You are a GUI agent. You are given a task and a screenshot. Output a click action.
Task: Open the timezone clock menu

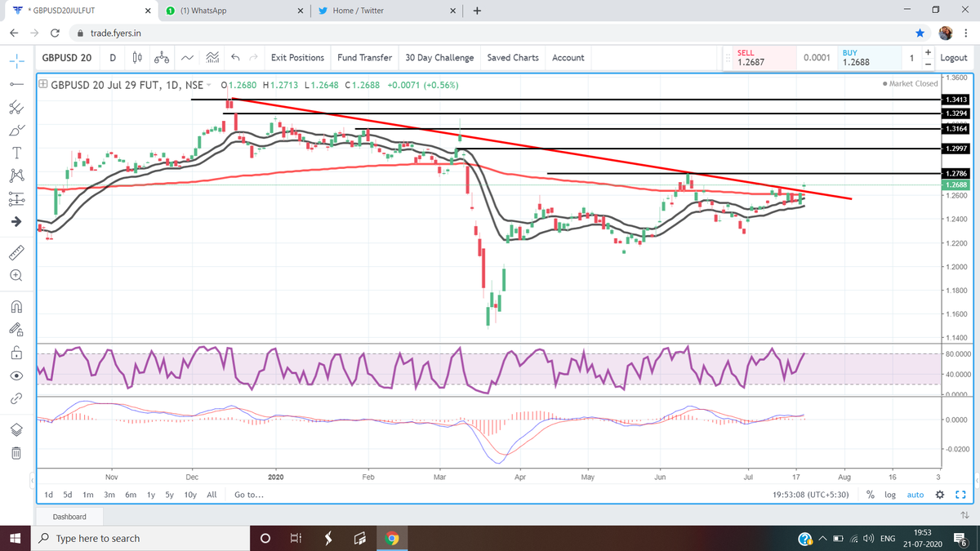(x=810, y=495)
